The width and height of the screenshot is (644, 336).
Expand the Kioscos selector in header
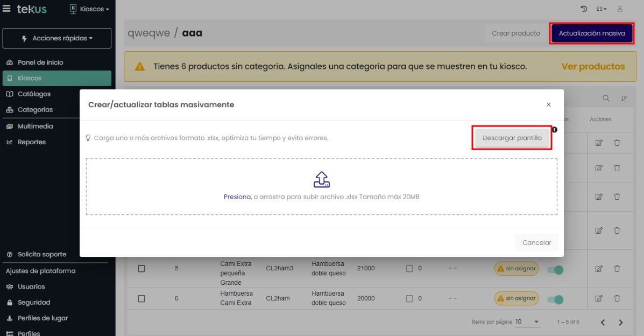pyautogui.click(x=90, y=9)
